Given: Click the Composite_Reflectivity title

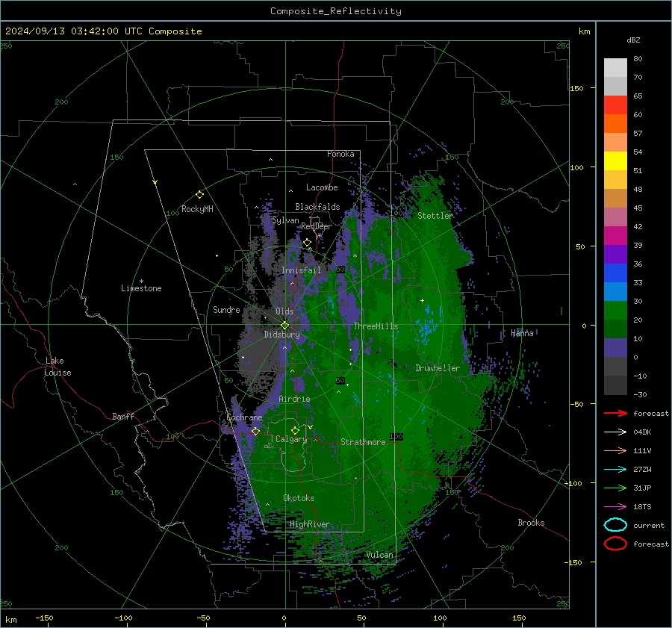Looking at the screenshot, I should [x=336, y=11].
